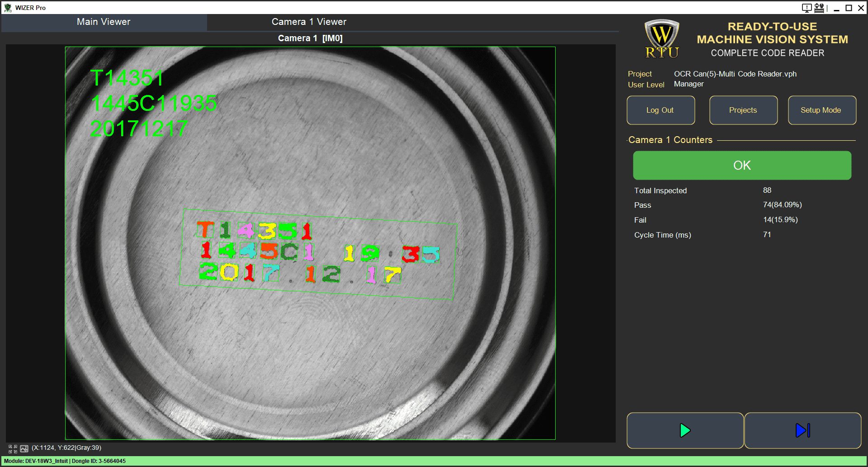Click the Fail label
This screenshot has width=868, height=467.
[x=640, y=220]
